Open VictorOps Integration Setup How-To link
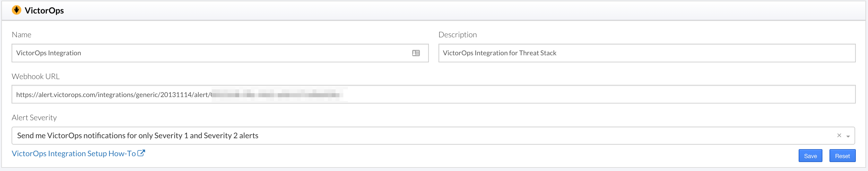The width and height of the screenshot is (868, 171). [74, 153]
